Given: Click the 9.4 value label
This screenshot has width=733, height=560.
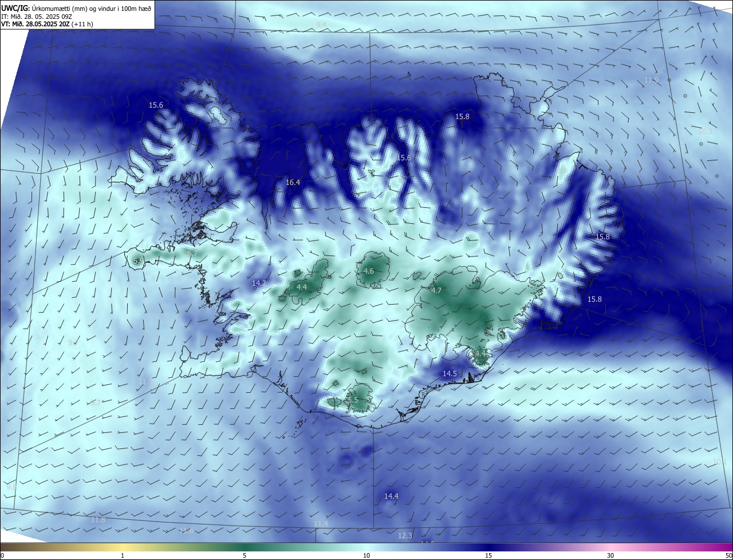Looking at the screenshot, I should [x=321, y=25].
